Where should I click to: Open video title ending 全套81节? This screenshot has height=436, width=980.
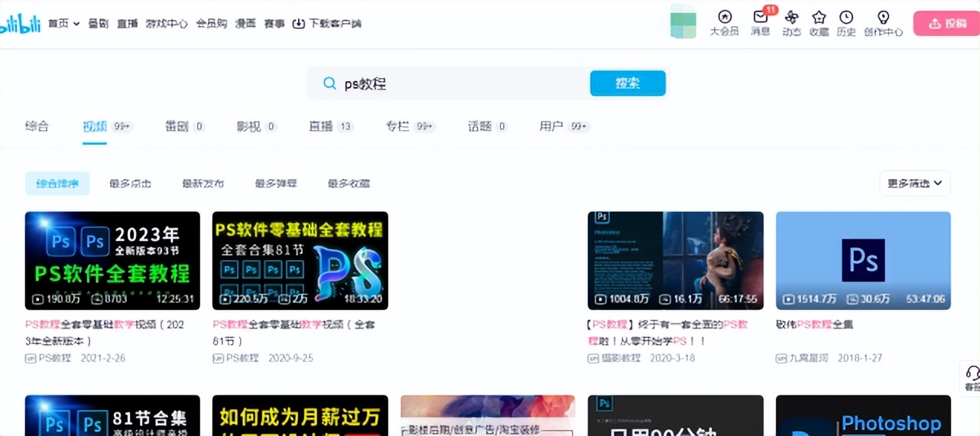coord(294,333)
